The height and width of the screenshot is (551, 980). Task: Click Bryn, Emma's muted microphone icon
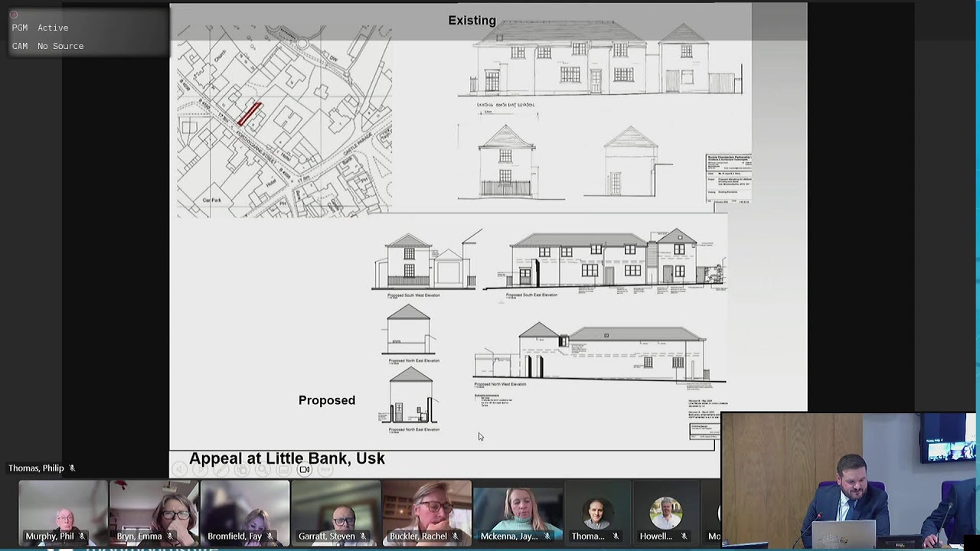[169, 536]
